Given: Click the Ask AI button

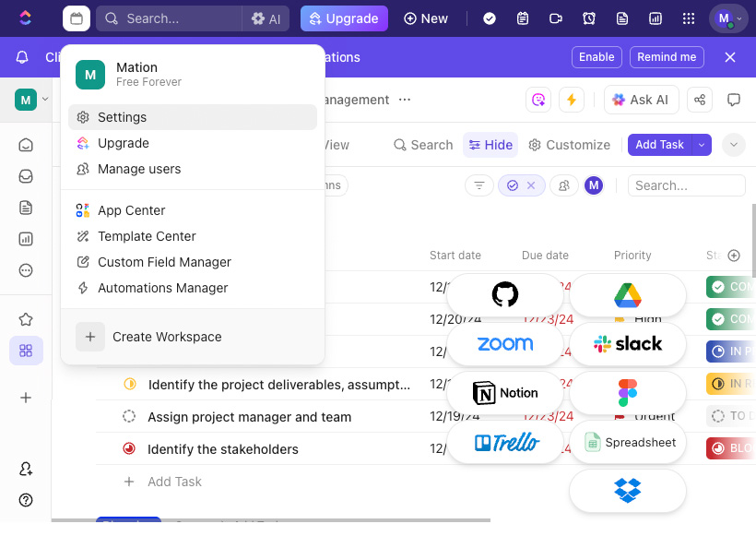Looking at the screenshot, I should (x=642, y=100).
